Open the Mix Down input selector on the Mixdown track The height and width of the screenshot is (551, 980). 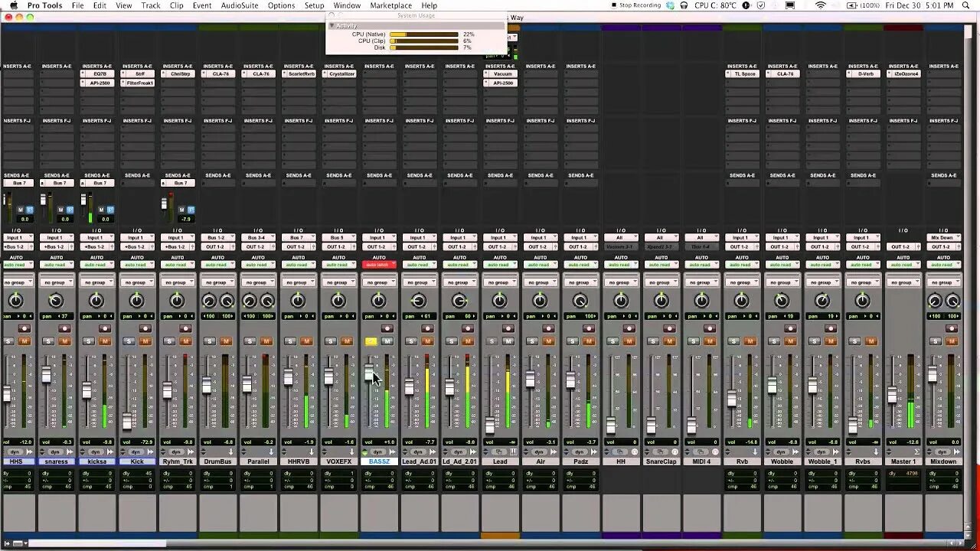point(943,238)
